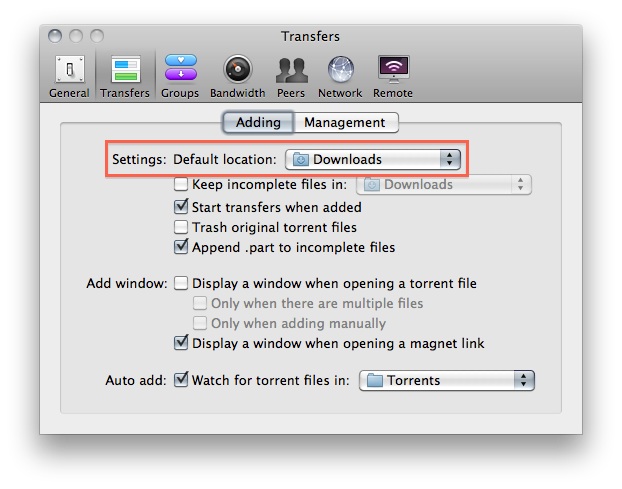Uncheck Display a window when opening magnet link

point(181,343)
